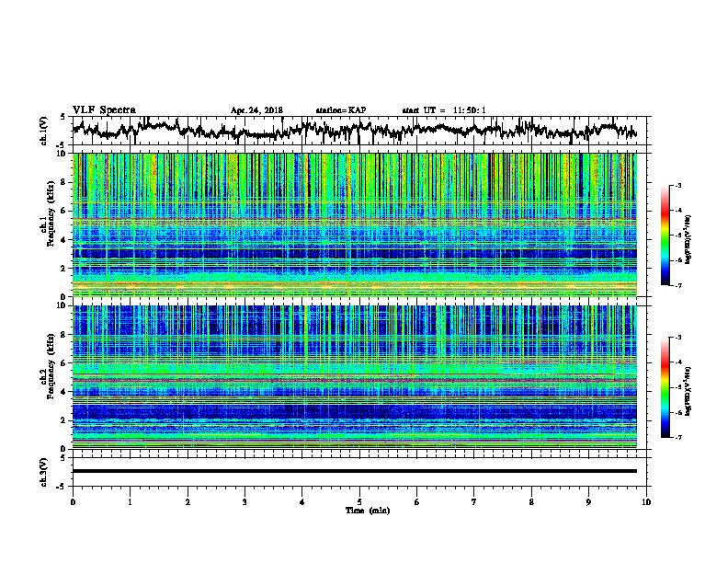Click the "start UT = 11:50: 1" text
This screenshot has width=728, height=563.
point(444,110)
